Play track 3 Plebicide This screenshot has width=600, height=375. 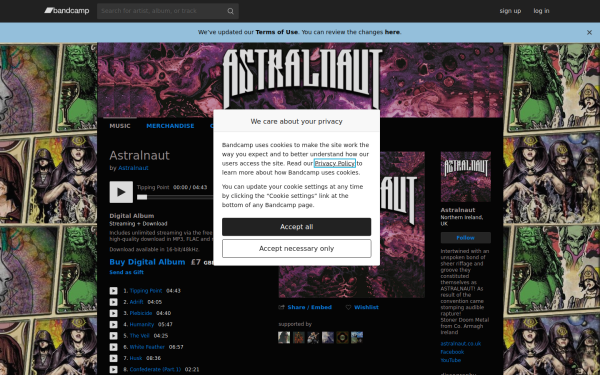[x=114, y=313]
